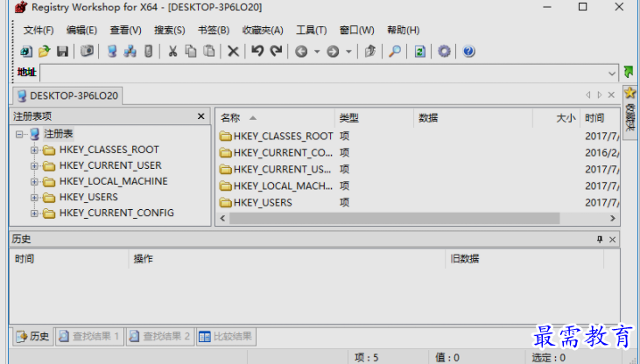640x364 pixels.
Task: Click the Find magnifier icon
Action: point(394,52)
